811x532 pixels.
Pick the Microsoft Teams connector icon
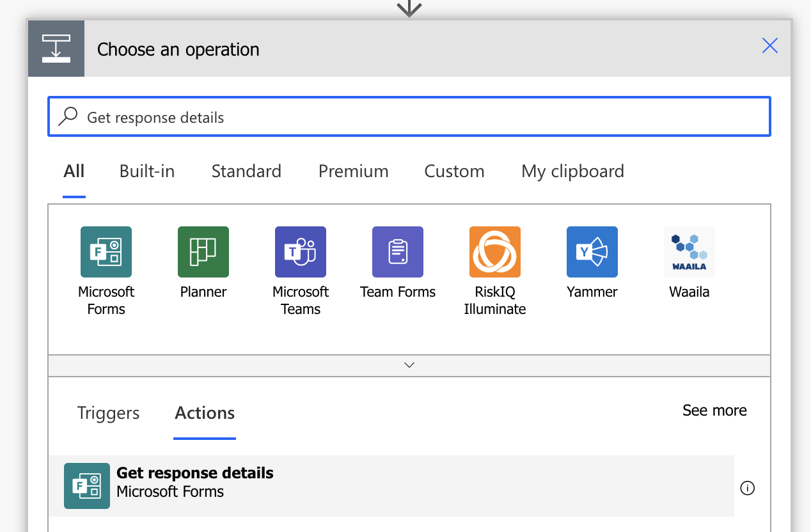[x=301, y=252]
